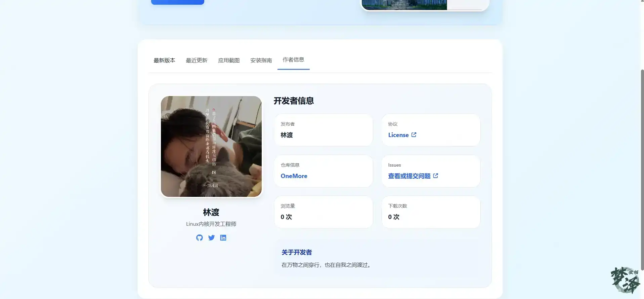Click the Linux内核开发工程师 subtitle
The height and width of the screenshot is (299, 644).
[x=211, y=224]
